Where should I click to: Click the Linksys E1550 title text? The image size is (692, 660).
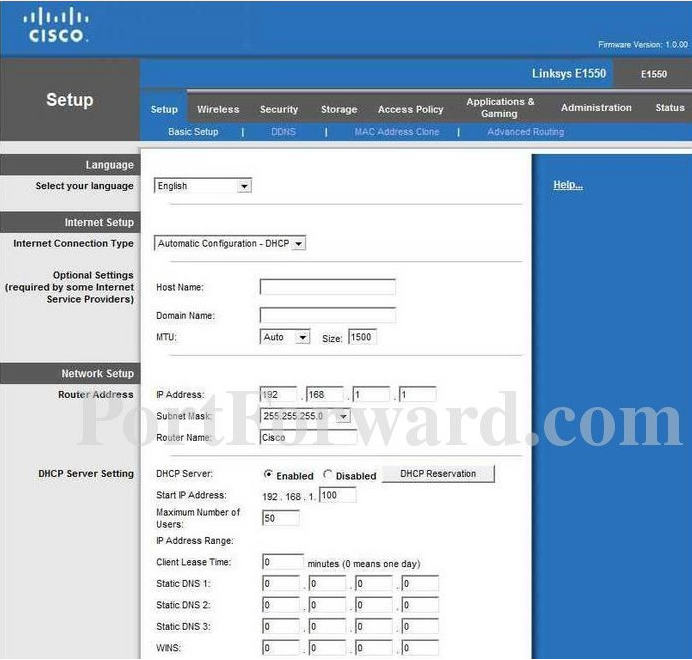click(569, 73)
